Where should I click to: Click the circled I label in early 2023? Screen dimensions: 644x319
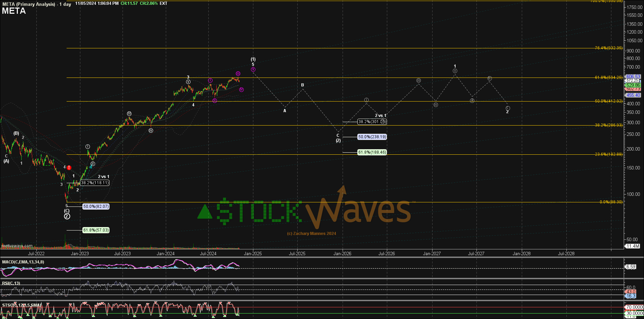pyautogui.click(x=88, y=147)
